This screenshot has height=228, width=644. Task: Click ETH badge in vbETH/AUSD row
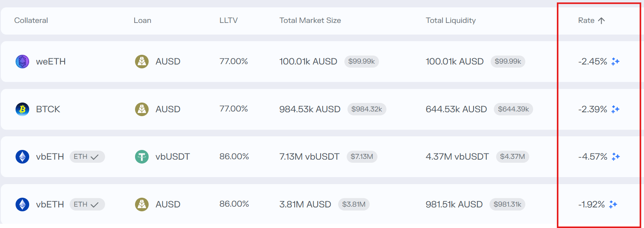point(87,204)
